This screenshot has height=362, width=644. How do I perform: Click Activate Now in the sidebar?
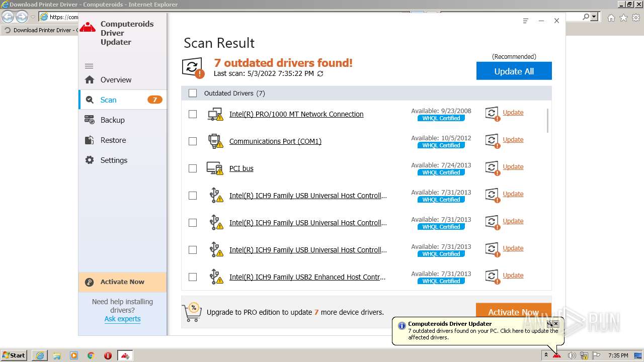click(x=122, y=282)
